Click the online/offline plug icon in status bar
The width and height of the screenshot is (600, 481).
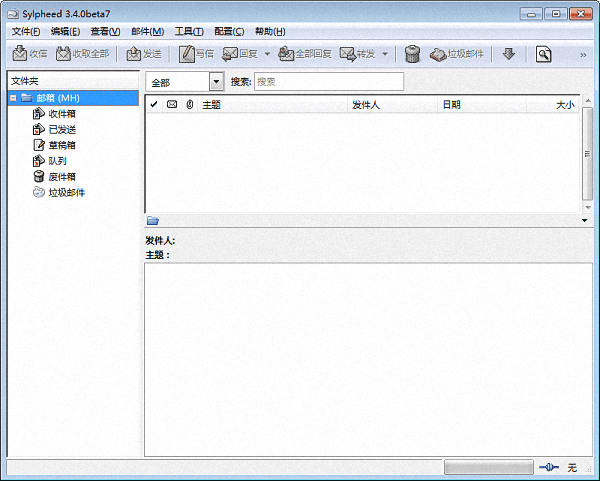click(x=547, y=467)
